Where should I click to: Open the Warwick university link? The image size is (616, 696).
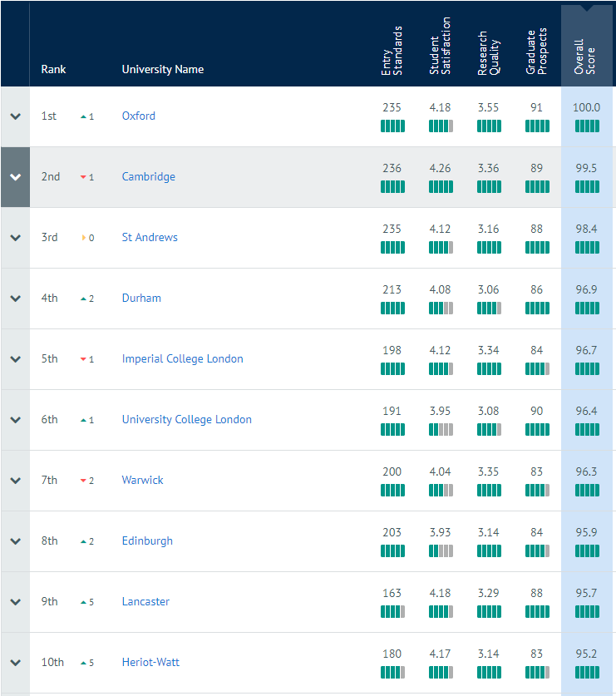tap(142, 481)
